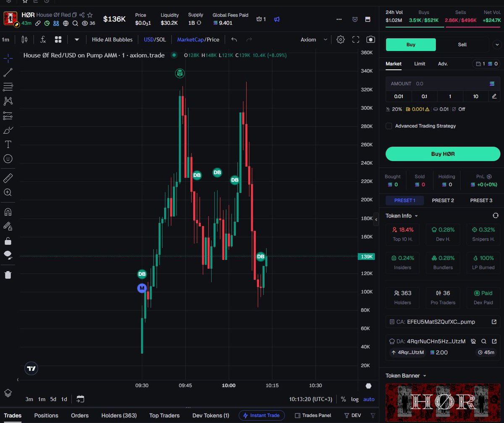
Task: Open the Top Traders tab
Action: (x=164, y=415)
